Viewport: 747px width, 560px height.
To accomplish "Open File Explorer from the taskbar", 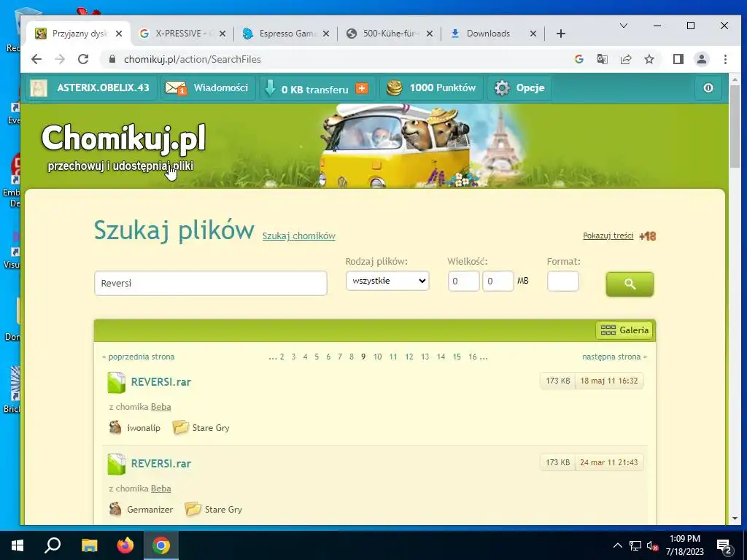I will coord(89,545).
